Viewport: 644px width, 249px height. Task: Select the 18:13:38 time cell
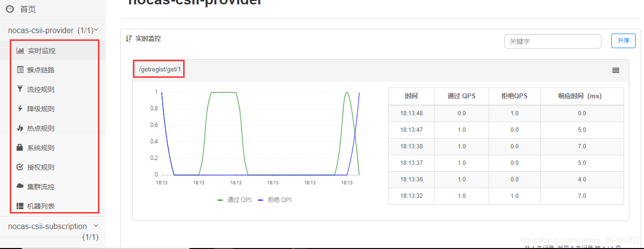pos(412,146)
